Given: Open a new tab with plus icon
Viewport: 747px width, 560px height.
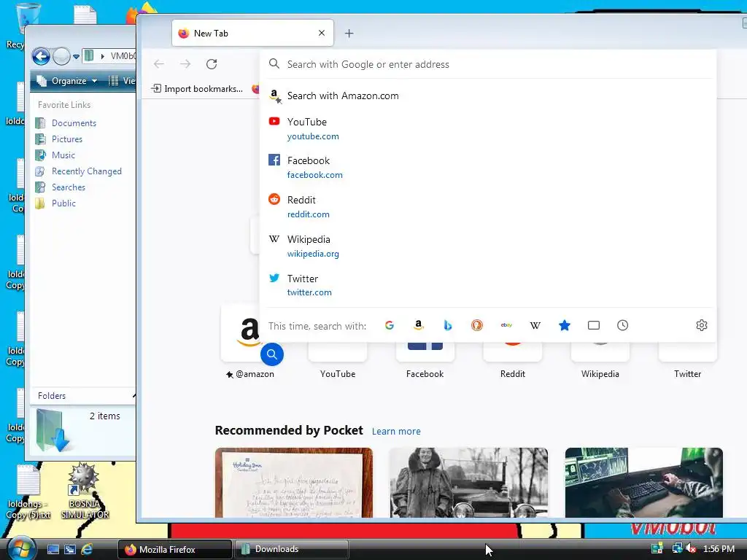Looking at the screenshot, I should (349, 34).
